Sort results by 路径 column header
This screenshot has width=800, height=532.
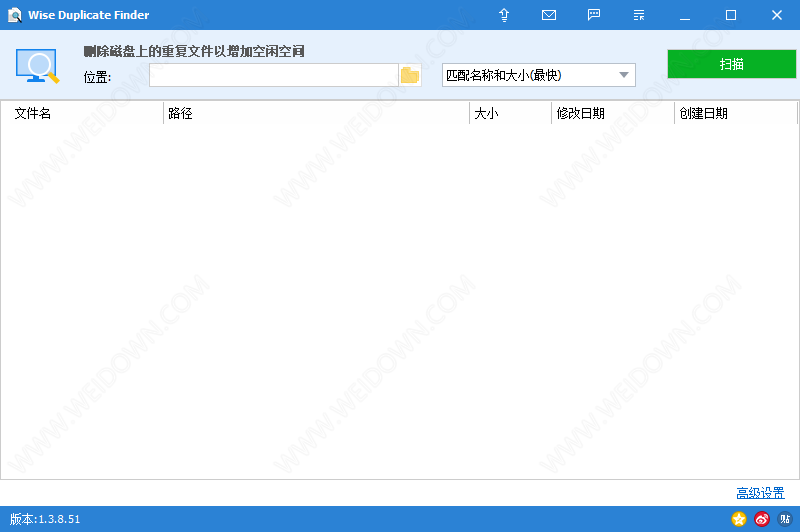tap(315, 113)
